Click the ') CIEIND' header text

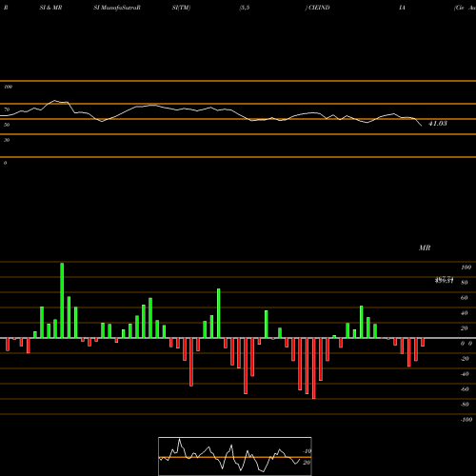click(317, 8)
